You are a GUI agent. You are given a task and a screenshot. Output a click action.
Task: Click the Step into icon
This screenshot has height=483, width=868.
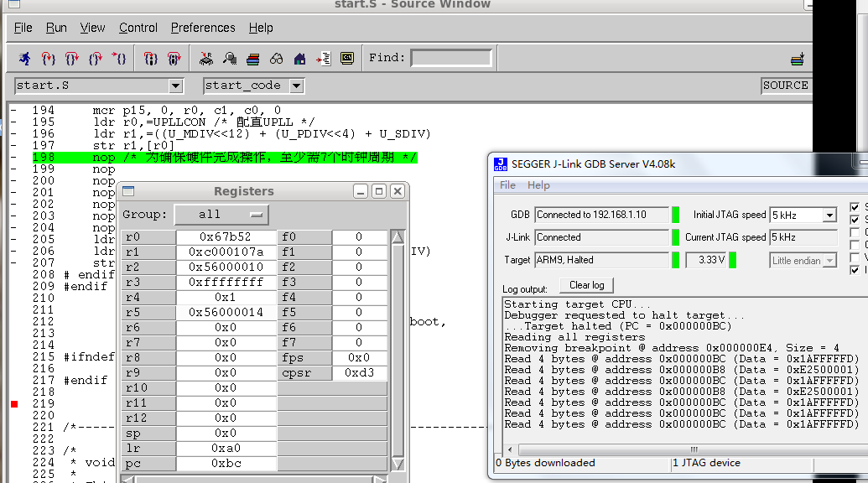pyautogui.click(x=49, y=58)
